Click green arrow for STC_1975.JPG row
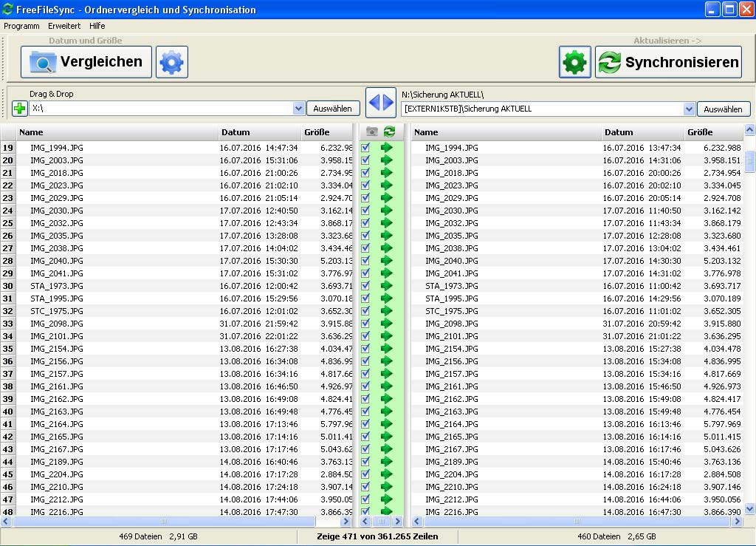 click(x=387, y=310)
